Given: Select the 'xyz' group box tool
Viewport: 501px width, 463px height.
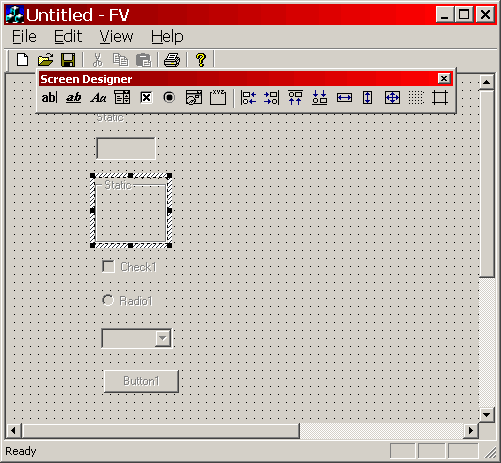Looking at the screenshot, I should [218, 98].
